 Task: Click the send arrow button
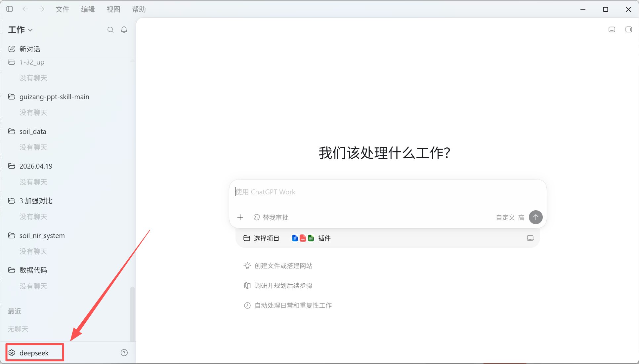click(535, 217)
